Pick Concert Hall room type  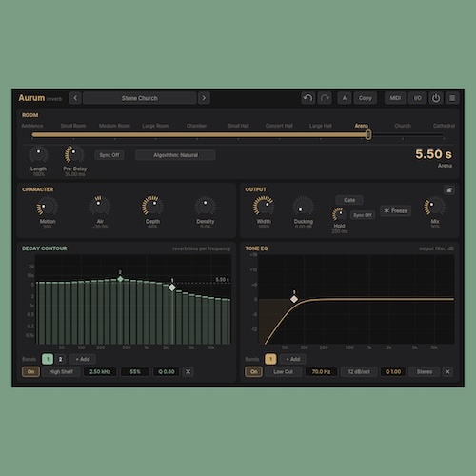279,126
